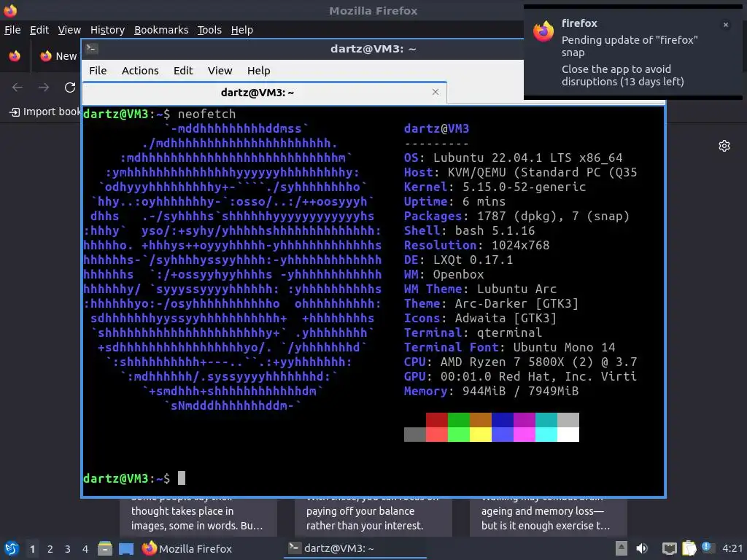Open the Firefox View menu
The height and width of the screenshot is (560, 747).
(69, 30)
